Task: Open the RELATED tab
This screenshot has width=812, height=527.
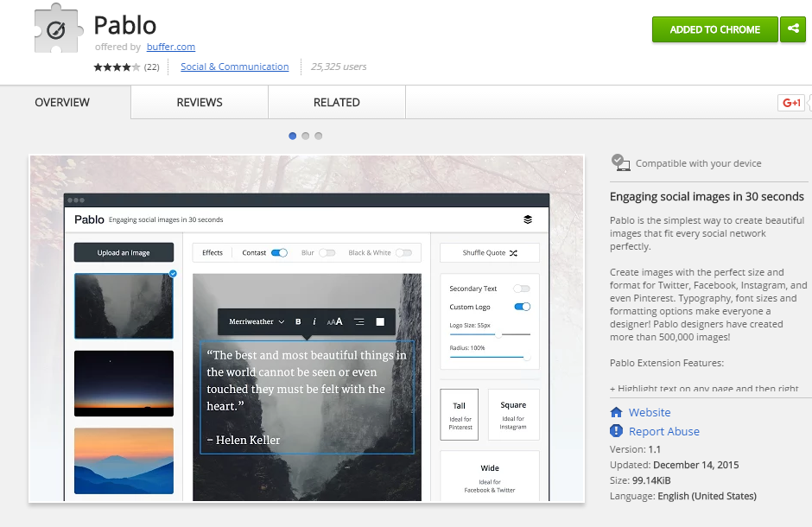Action: pos(336,102)
